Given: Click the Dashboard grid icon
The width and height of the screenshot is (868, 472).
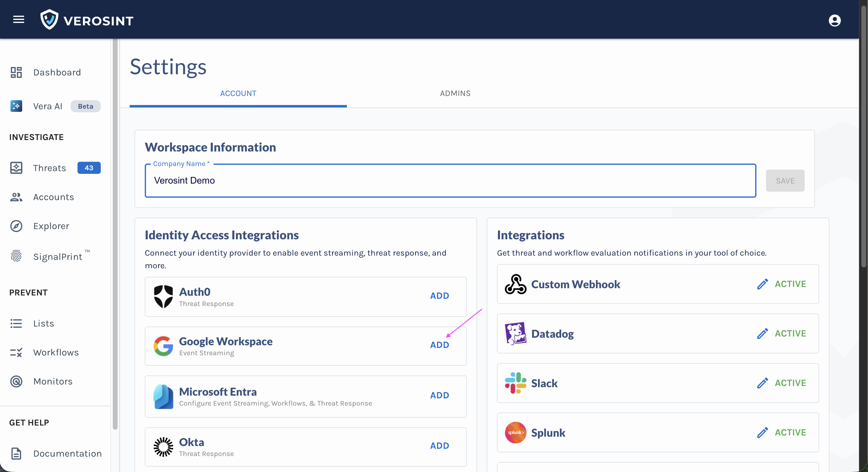Looking at the screenshot, I should click(16, 72).
